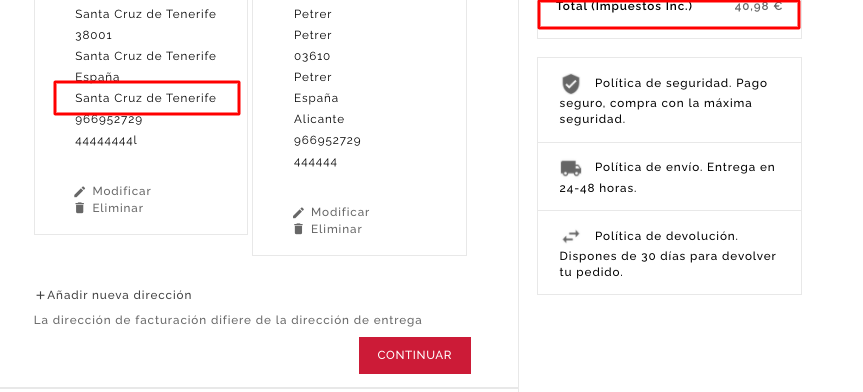Click the trash icon under Petrer address
The image size is (863, 392).
298,229
